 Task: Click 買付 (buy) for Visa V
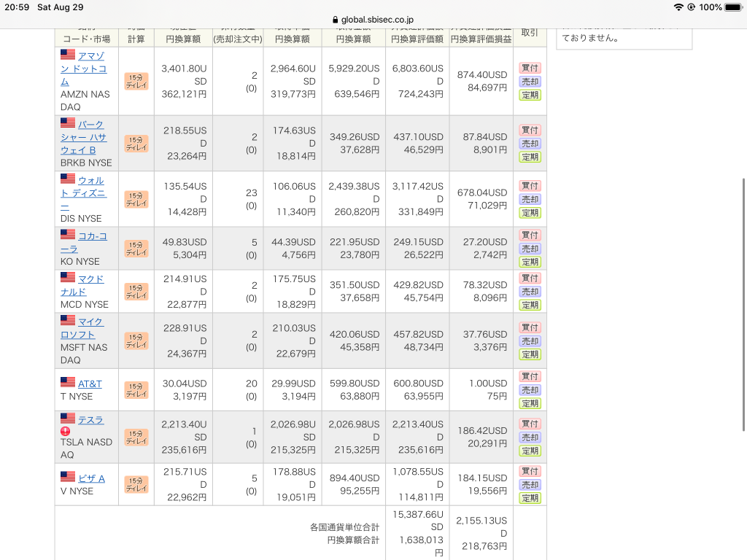point(530,471)
